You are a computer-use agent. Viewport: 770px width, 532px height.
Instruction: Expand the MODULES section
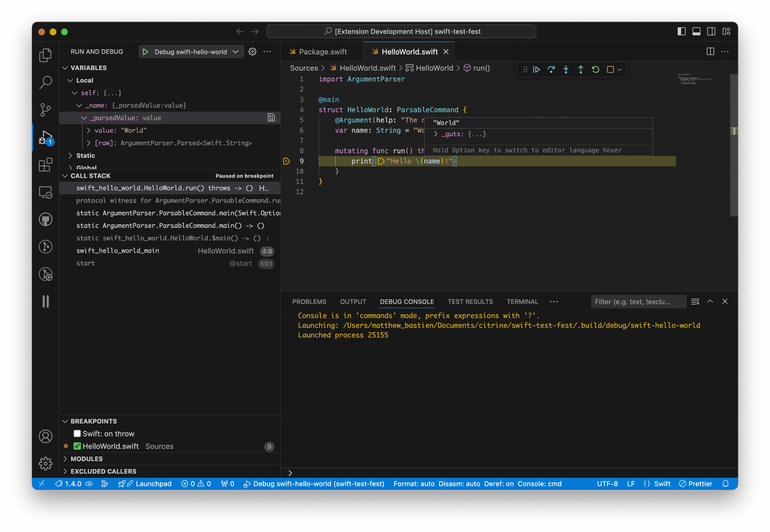(65, 459)
